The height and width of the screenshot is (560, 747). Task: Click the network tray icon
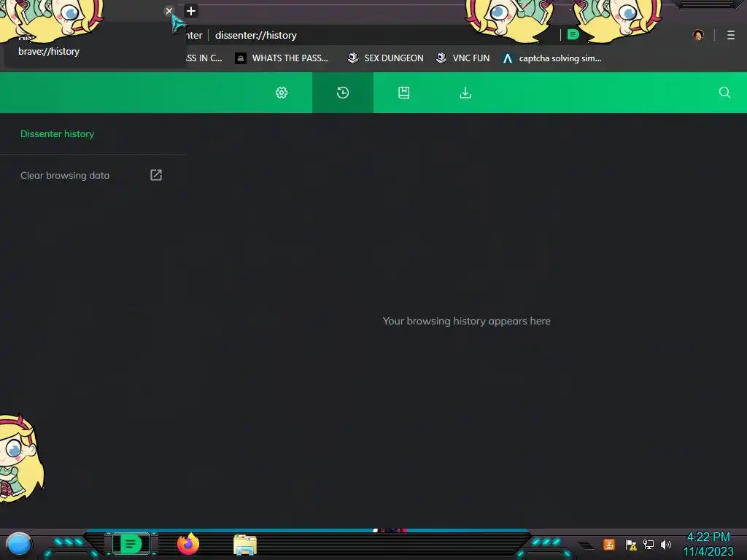coord(649,544)
